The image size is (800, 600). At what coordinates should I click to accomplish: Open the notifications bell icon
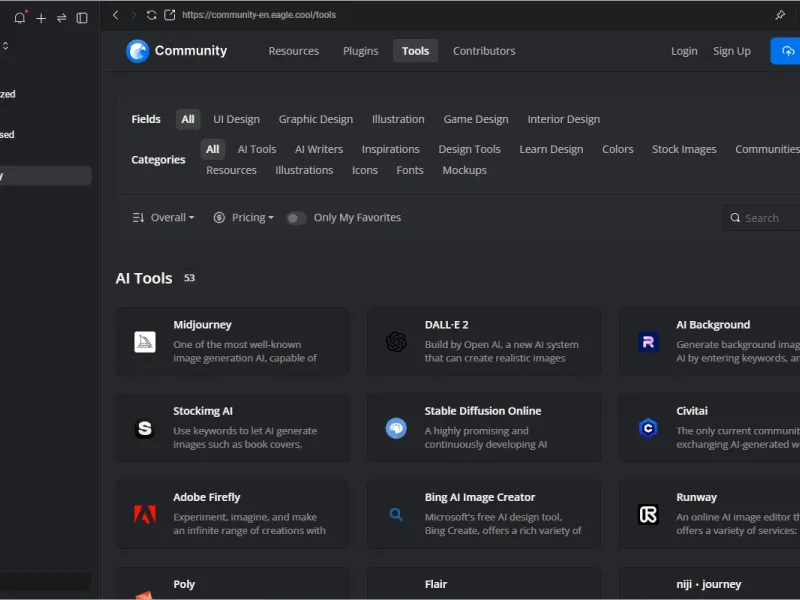click(x=19, y=18)
